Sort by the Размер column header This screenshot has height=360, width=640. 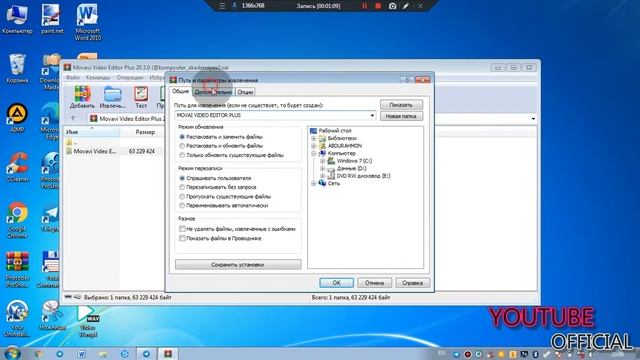[145, 132]
